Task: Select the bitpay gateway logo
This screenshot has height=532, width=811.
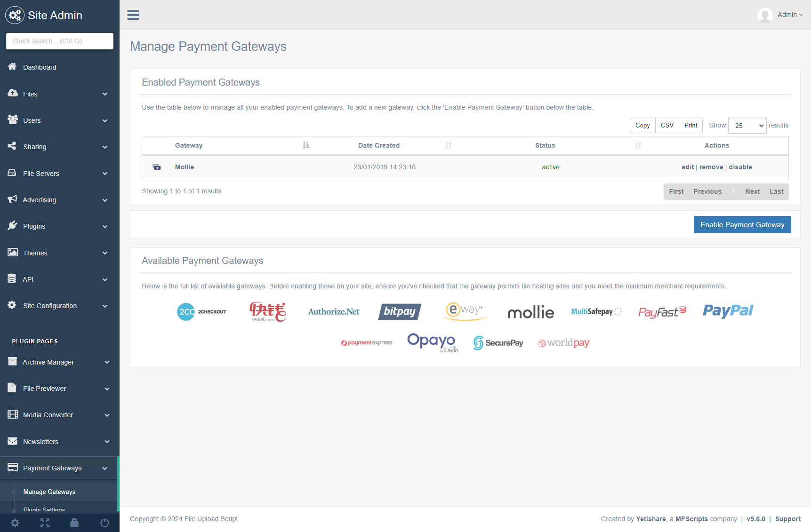Action: click(399, 311)
